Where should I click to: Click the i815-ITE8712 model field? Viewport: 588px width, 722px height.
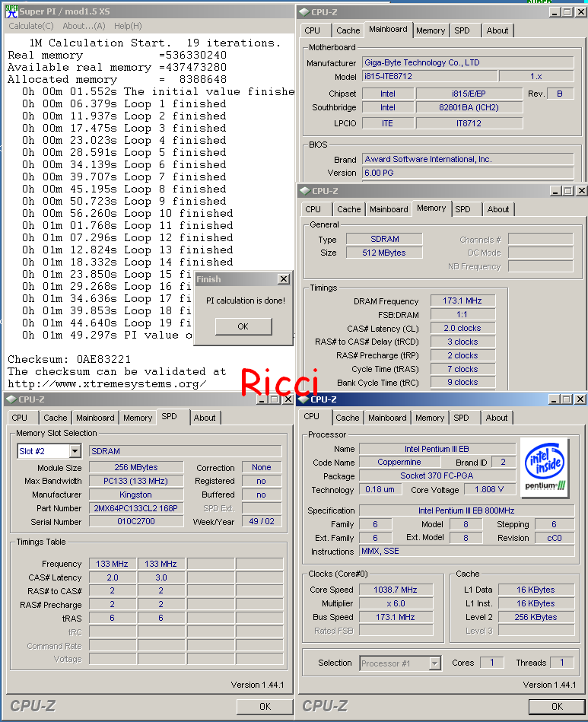pyautogui.click(x=430, y=76)
